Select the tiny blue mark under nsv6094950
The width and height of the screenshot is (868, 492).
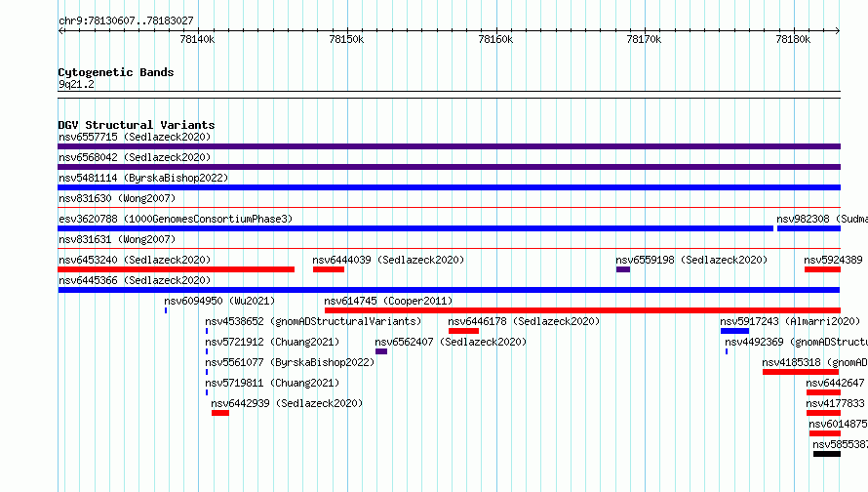coord(166,310)
